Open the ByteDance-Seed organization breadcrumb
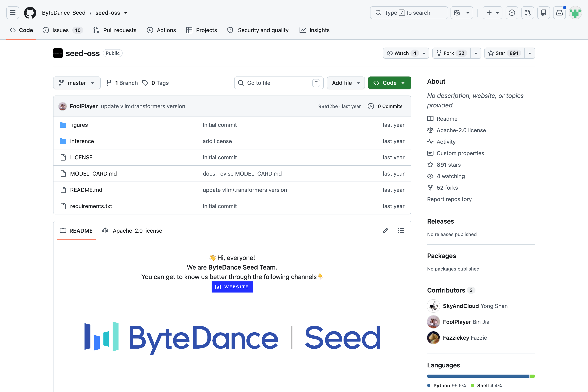The image size is (588, 392). click(64, 12)
